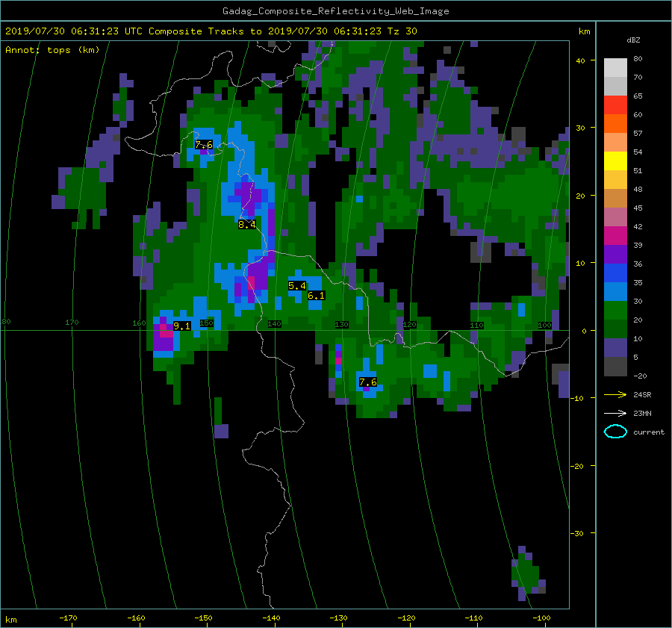Click the 'Tz 30' text in header
Screen dimensions: 672x628
[x=402, y=31]
